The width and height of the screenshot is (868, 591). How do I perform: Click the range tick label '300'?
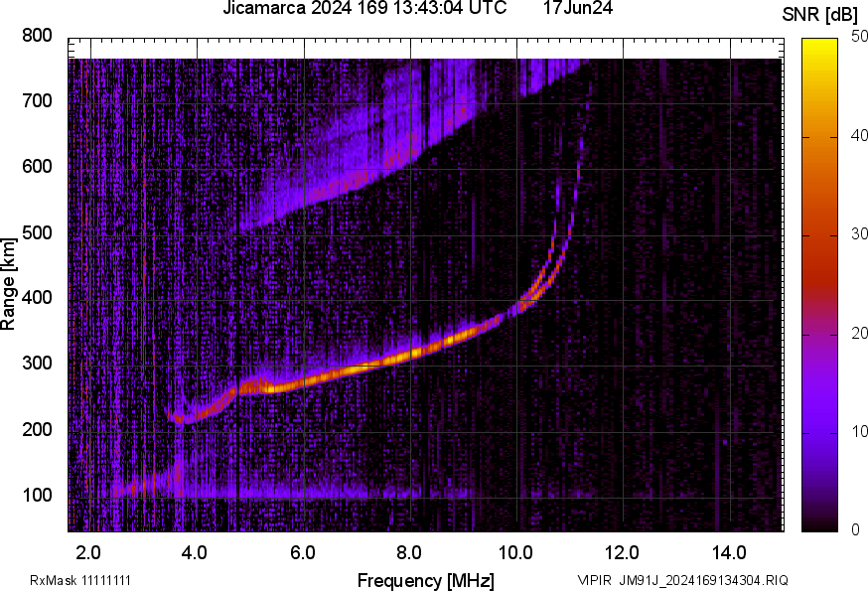click(x=37, y=364)
